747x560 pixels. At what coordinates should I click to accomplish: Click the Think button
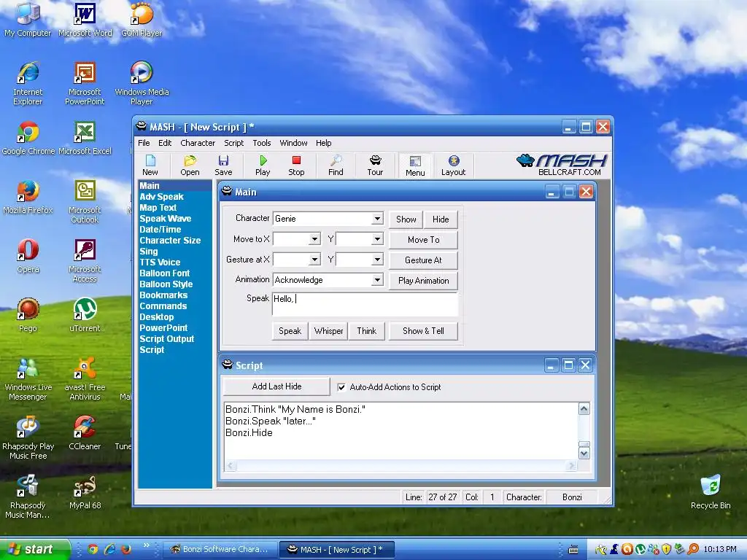[x=367, y=331]
